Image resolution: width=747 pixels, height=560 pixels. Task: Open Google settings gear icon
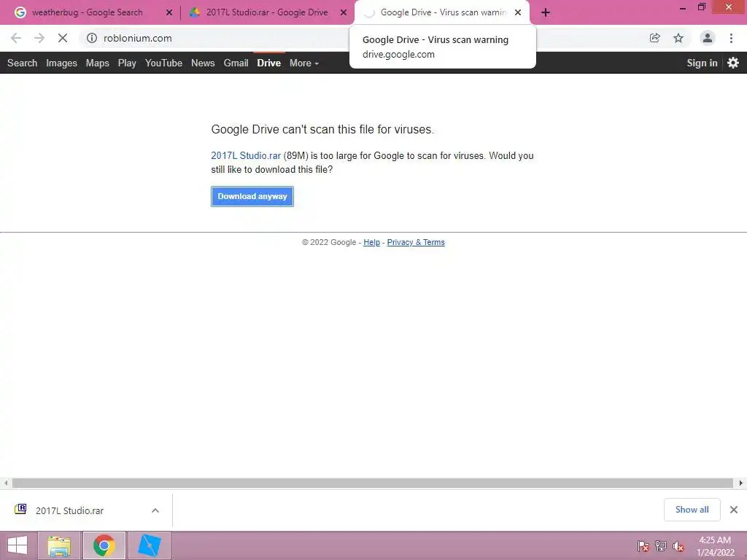coord(733,63)
